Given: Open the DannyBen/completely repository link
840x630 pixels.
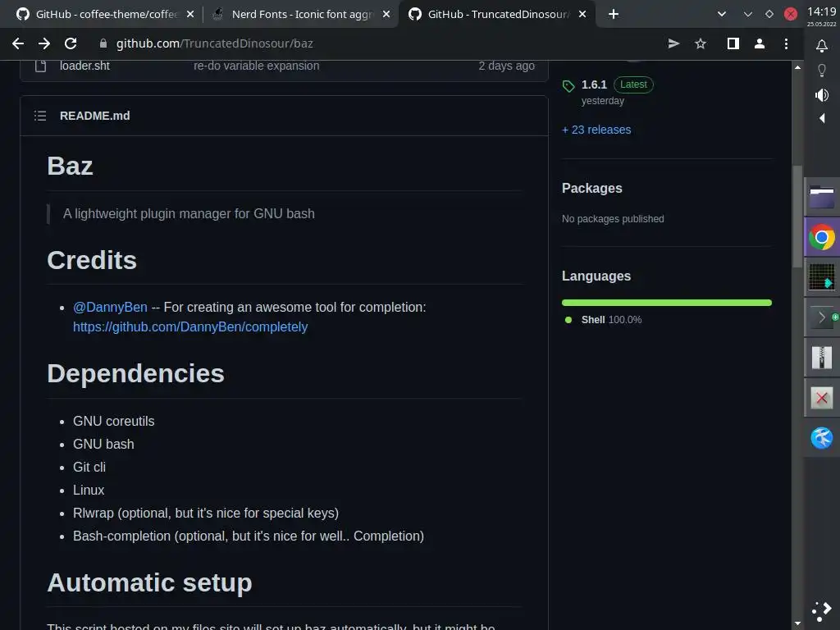Looking at the screenshot, I should click(x=190, y=326).
